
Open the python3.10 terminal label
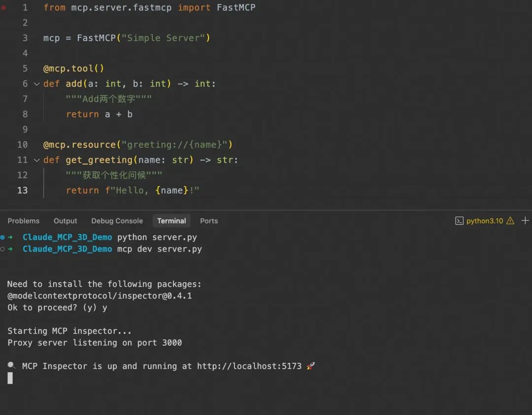pos(485,221)
